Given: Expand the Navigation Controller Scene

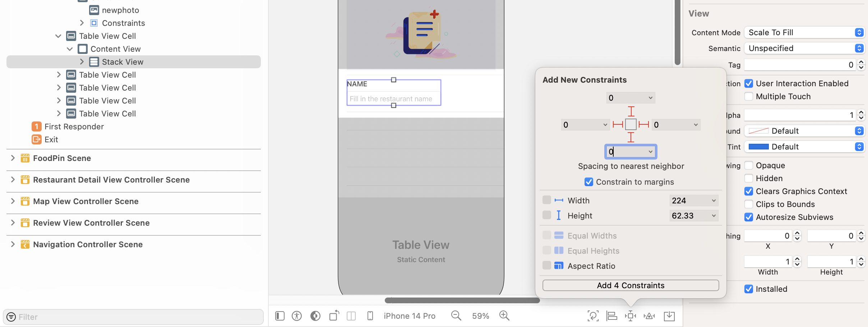Looking at the screenshot, I should 13,244.
